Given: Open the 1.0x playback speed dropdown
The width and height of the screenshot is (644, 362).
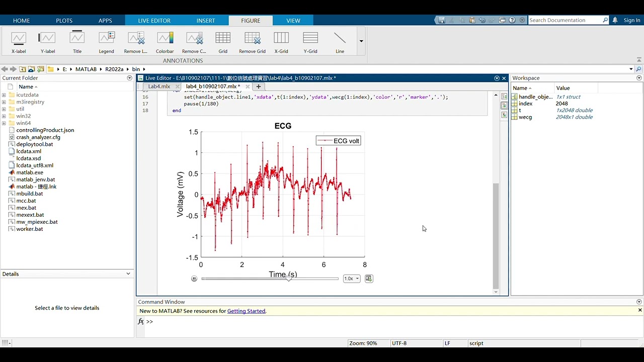Looking at the screenshot, I should click(x=352, y=279).
